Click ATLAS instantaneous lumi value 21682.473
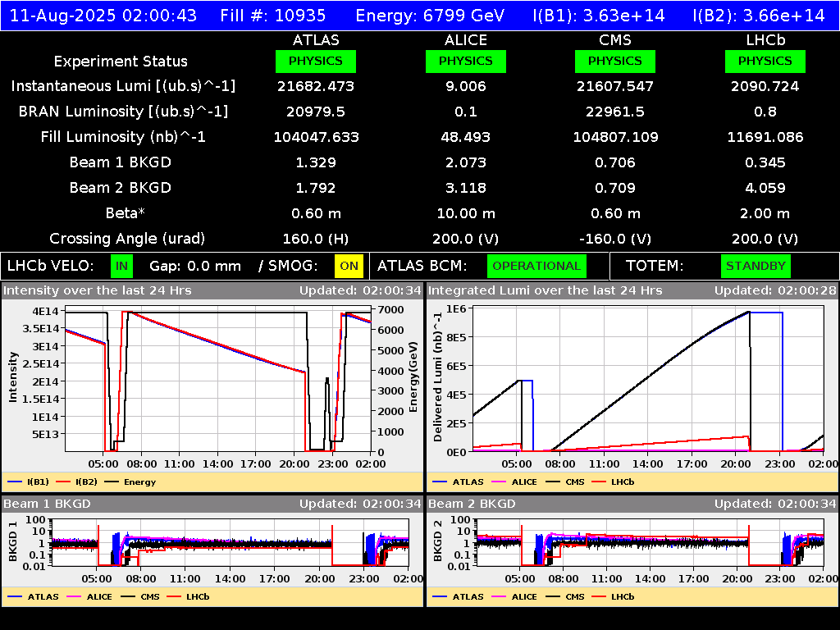840x630 pixels. [316, 86]
